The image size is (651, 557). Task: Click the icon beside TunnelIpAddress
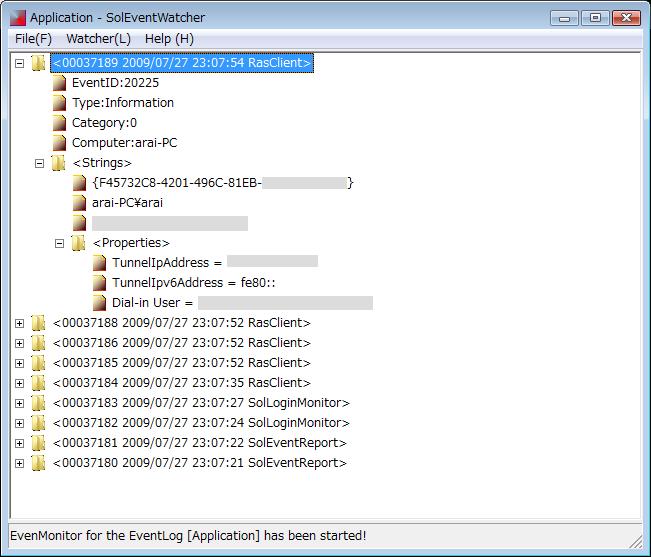pyautogui.click(x=99, y=263)
